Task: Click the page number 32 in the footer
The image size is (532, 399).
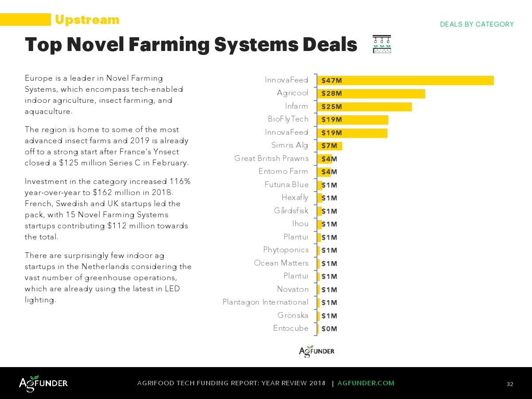Action: (x=510, y=384)
